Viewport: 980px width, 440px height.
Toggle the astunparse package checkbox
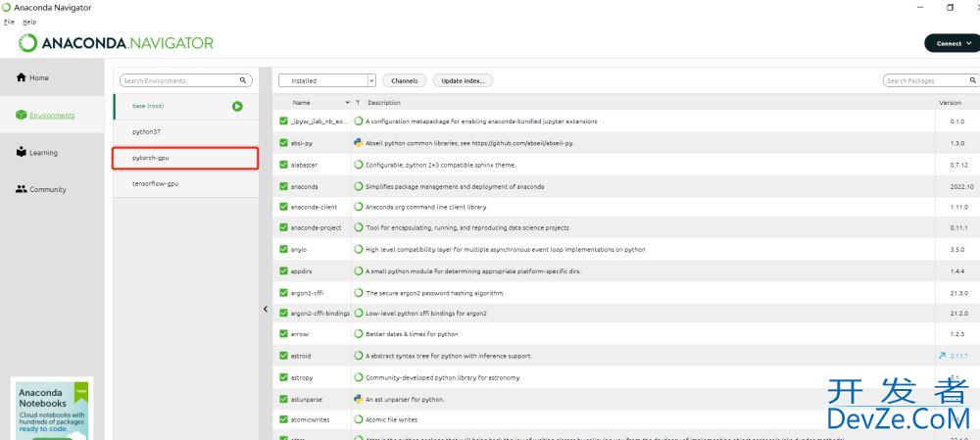point(284,399)
